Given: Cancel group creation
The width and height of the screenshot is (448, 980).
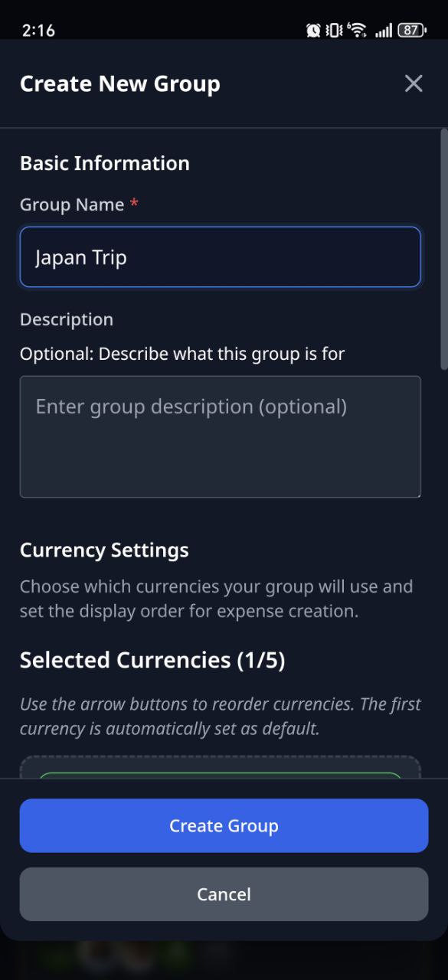Looking at the screenshot, I should (224, 894).
